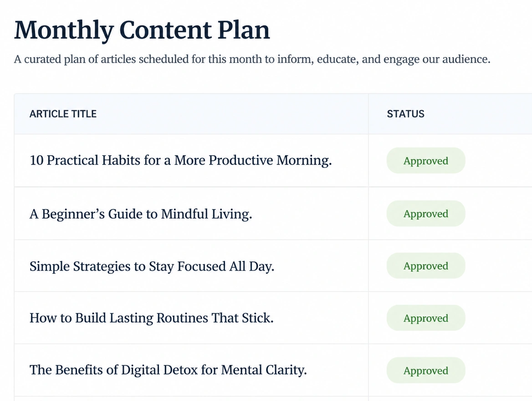Click the word Plan in main heading

[244, 30]
